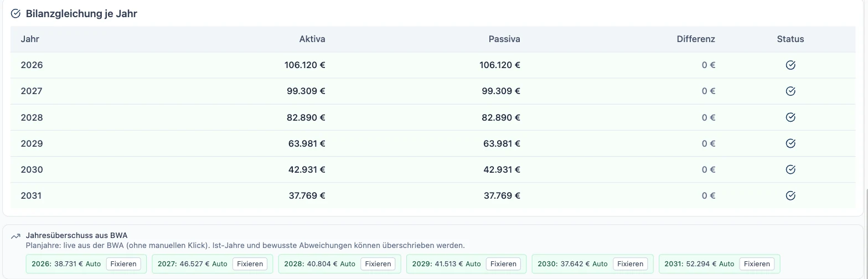The height and width of the screenshot is (279, 868).
Task: Fixieren the 2029 Jahresüberschuss value
Action: pos(504,264)
